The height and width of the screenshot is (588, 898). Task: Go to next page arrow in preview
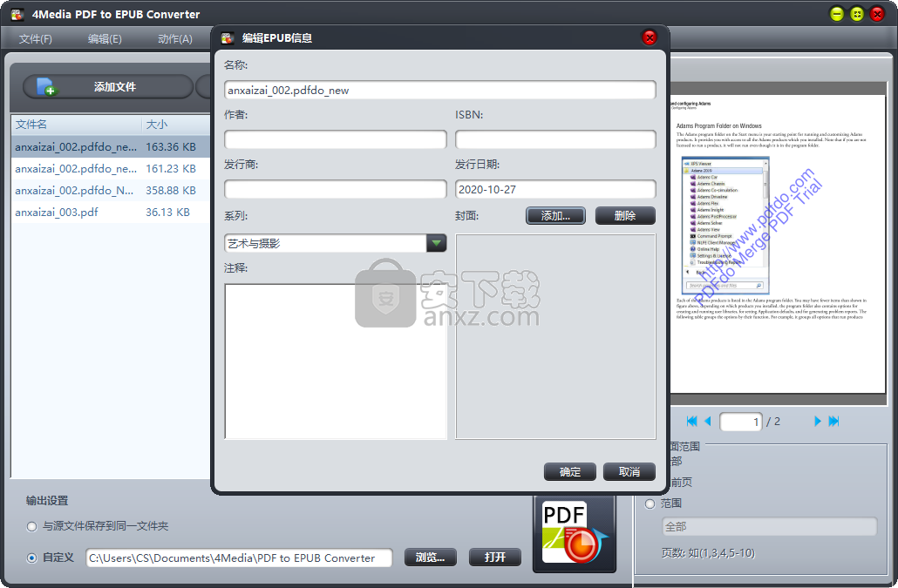(817, 422)
